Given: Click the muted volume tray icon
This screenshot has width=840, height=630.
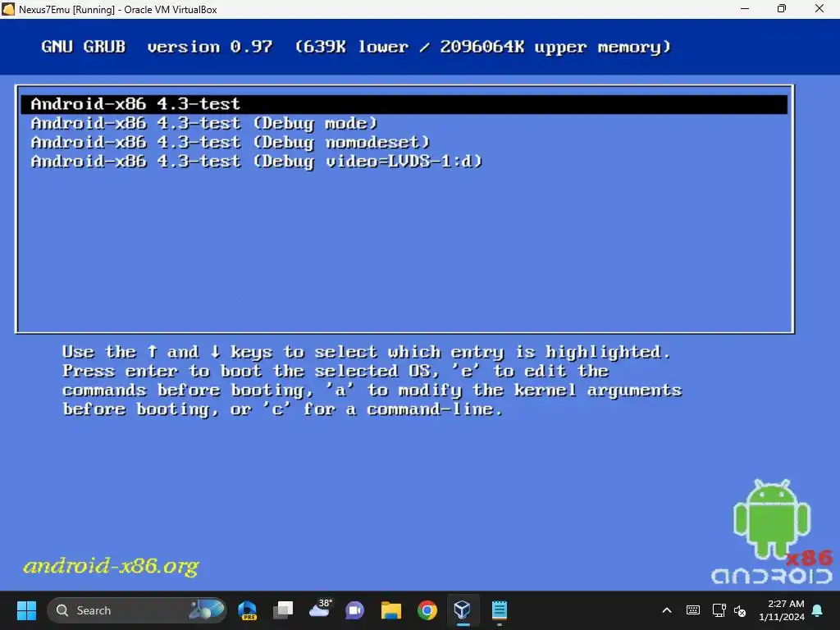Looking at the screenshot, I should 740,610.
